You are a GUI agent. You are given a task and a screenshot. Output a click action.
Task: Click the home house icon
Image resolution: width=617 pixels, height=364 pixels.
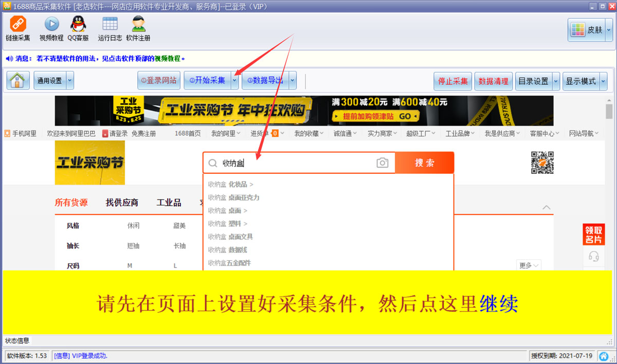pyautogui.click(x=17, y=81)
